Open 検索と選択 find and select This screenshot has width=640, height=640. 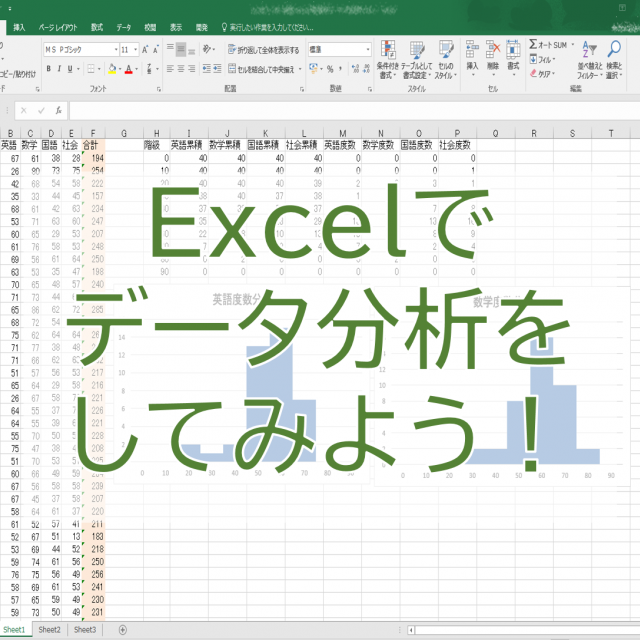coord(614,60)
